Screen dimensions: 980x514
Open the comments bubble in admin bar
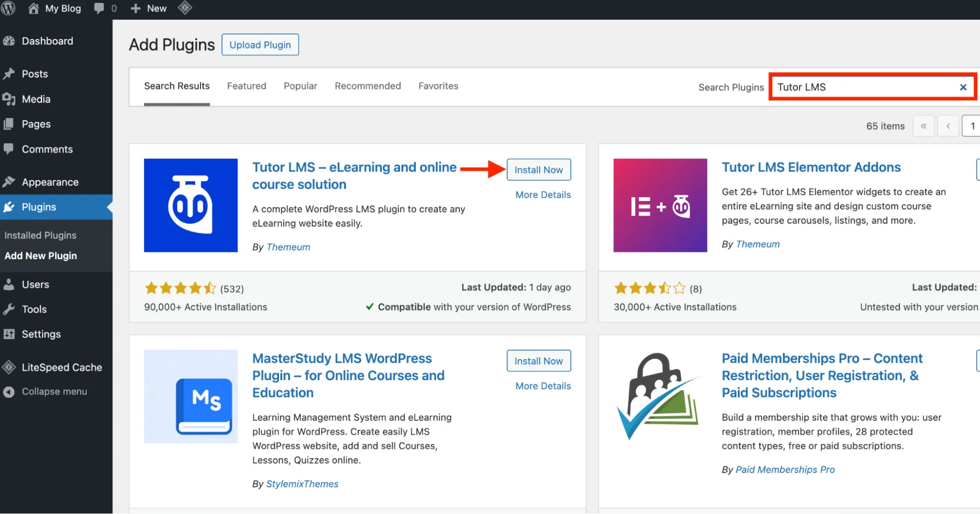point(99,8)
